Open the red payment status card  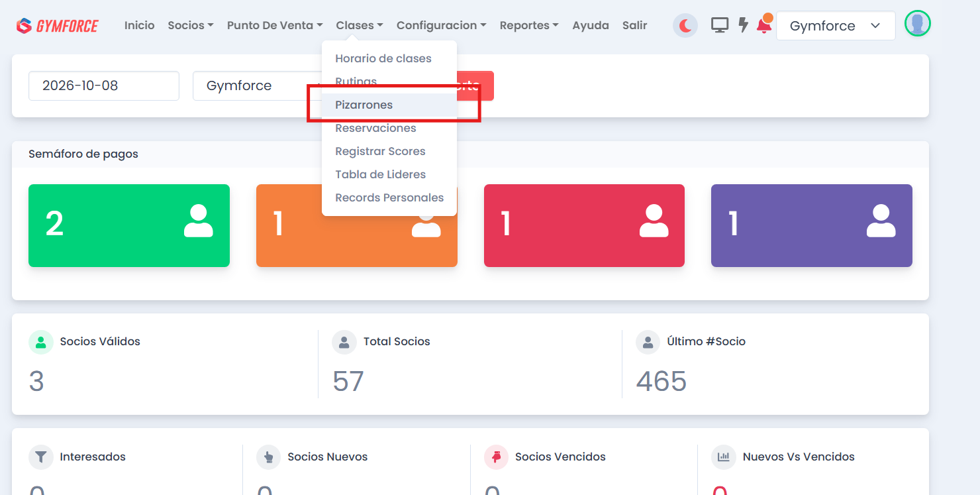coord(584,225)
